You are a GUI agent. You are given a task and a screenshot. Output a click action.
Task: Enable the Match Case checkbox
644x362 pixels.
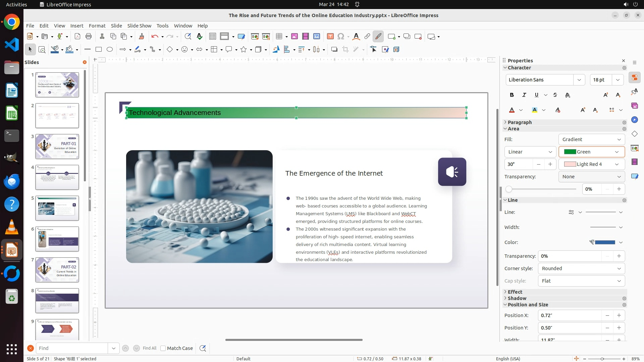click(163, 348)
